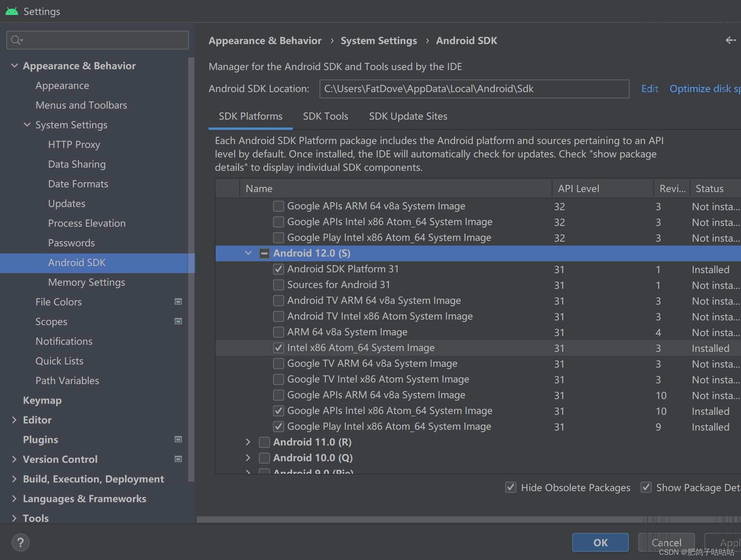Check Google APIs ARM 64 v8a API 32
The width and height of the screenshot is (741, 560).
279,206
